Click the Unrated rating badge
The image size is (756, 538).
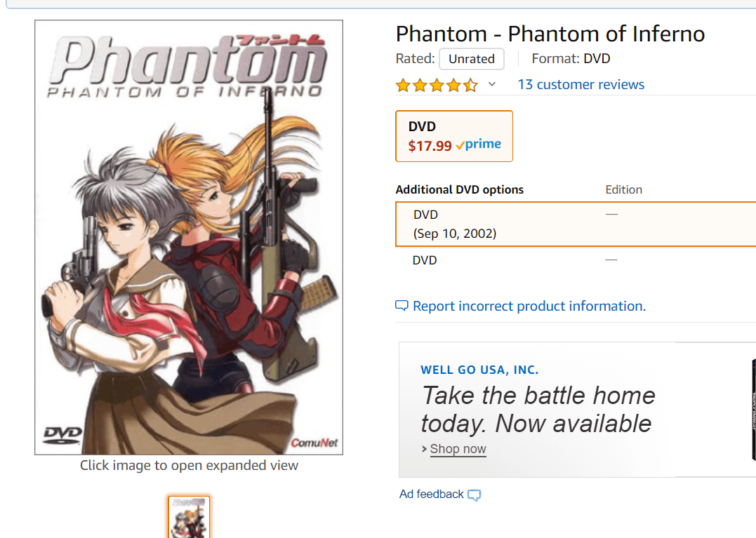[x=472, y=59]
